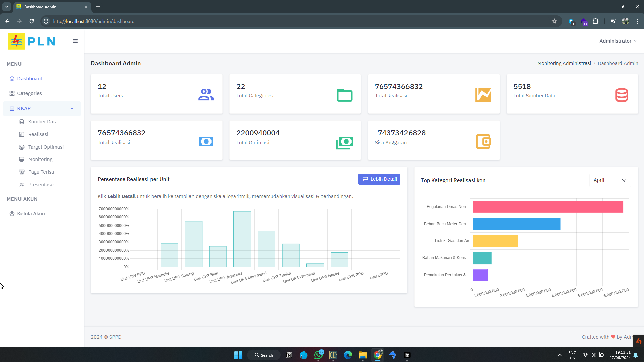Click the blue money bill icon
This screenshot has height=362, width=644.
pyautogui.click(x=206, y=142)
